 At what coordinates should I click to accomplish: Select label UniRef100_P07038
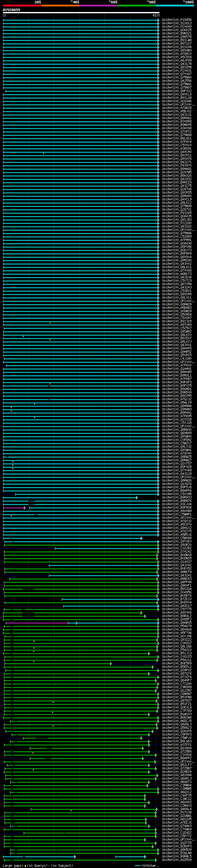(176, 812)
